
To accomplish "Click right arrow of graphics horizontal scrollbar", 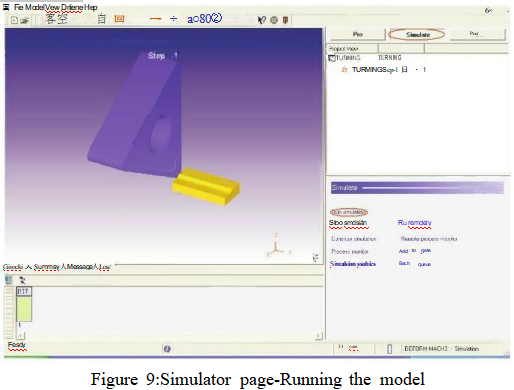I will (319, 335).
